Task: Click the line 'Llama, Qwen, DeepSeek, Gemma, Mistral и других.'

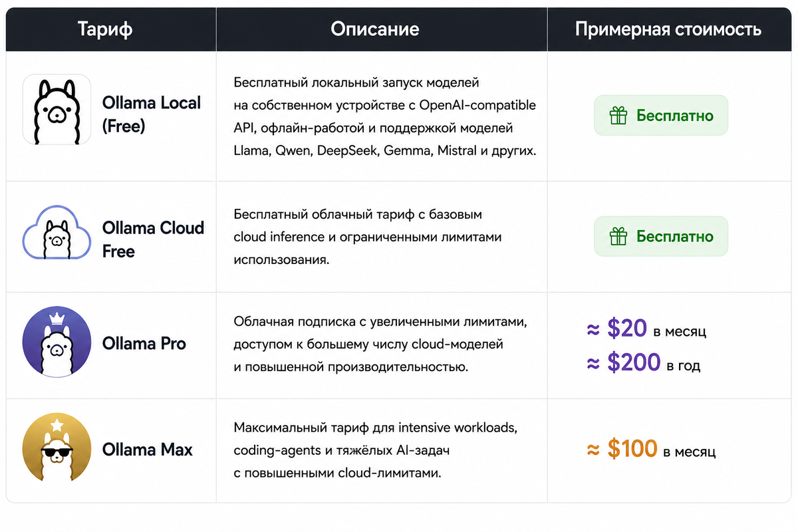Action: pyautogui.click(x=385, y=150)
